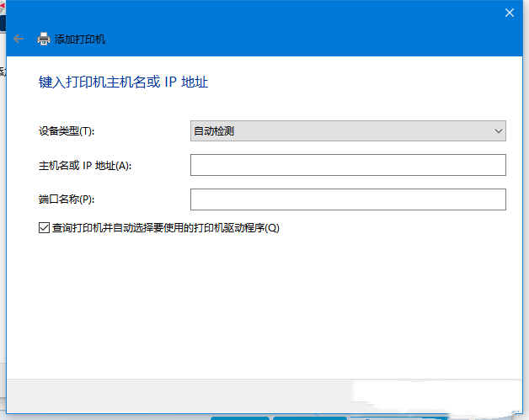This screenshot has height=420, width=529.
Task: Click the first blue button behind the dialog
Action: click(x=240, y=417)
